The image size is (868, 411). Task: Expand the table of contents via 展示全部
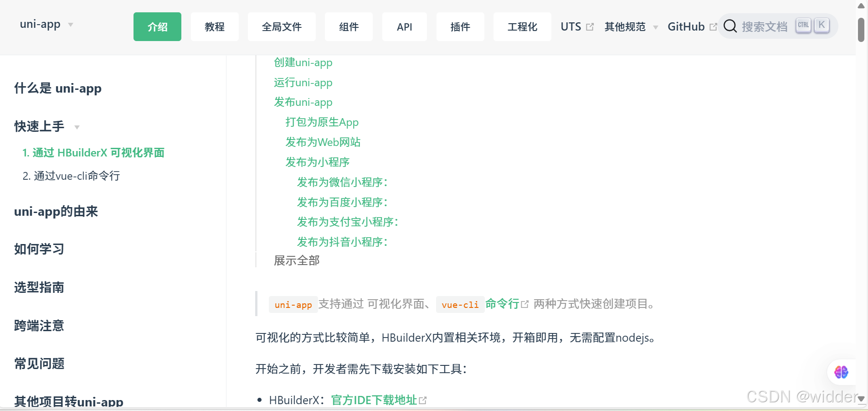tap(297, 260)
